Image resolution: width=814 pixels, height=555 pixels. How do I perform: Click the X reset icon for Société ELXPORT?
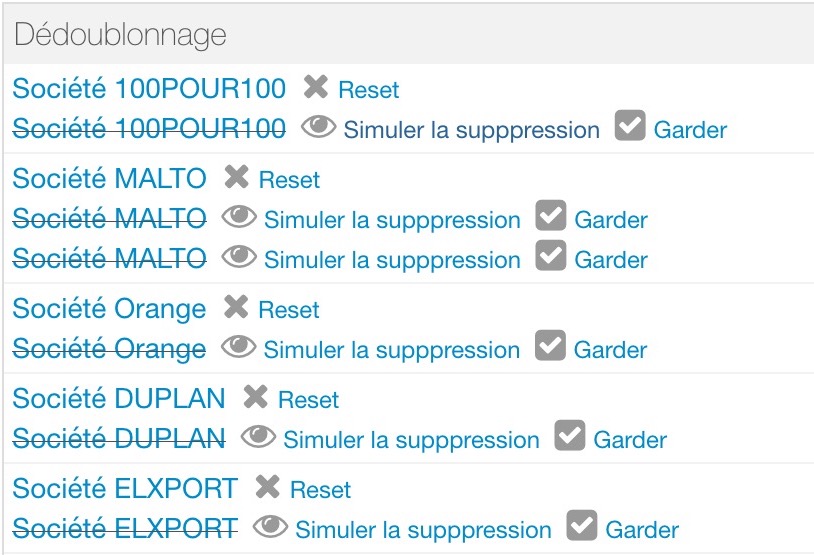pyautogui.click(x=267, y=486)
